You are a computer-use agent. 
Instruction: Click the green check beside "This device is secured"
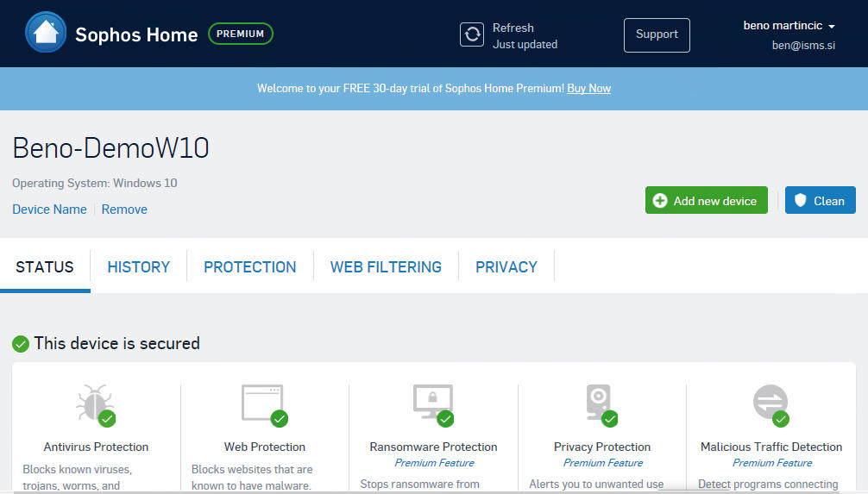pos(21,344)
